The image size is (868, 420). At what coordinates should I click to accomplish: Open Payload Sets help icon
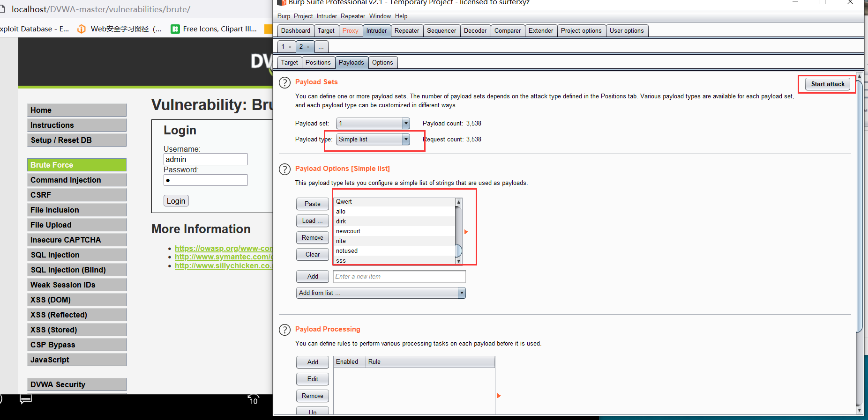click(x=284, y=83)
